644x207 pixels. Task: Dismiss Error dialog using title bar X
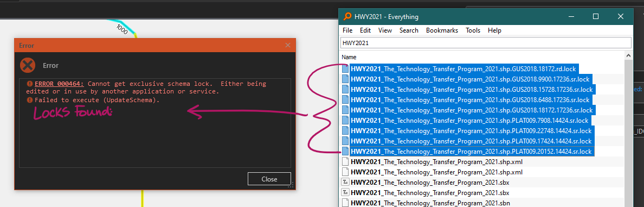(288, 45)
